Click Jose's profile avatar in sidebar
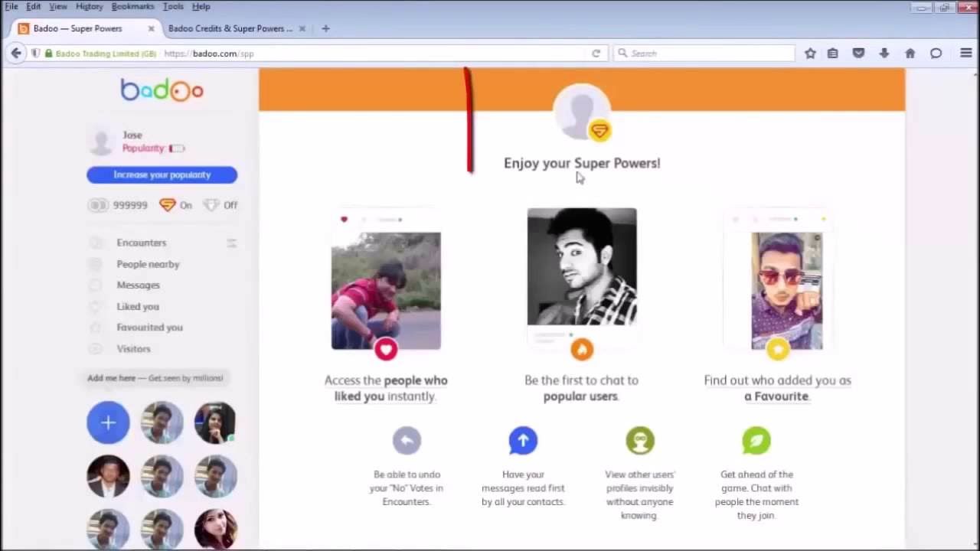This screenshot has width=980, height=551. pyautogui.click(x=101, y=142)
